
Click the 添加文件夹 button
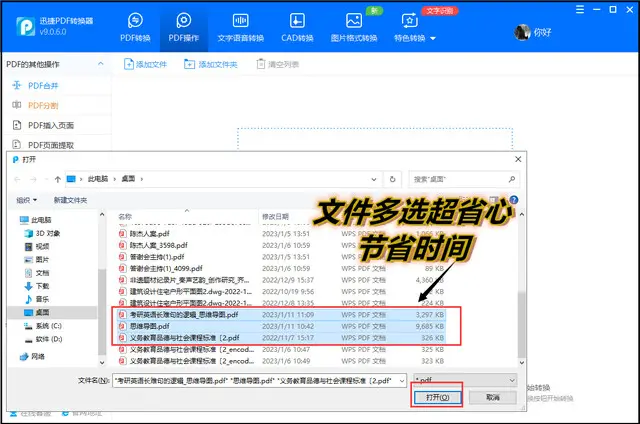211,64
